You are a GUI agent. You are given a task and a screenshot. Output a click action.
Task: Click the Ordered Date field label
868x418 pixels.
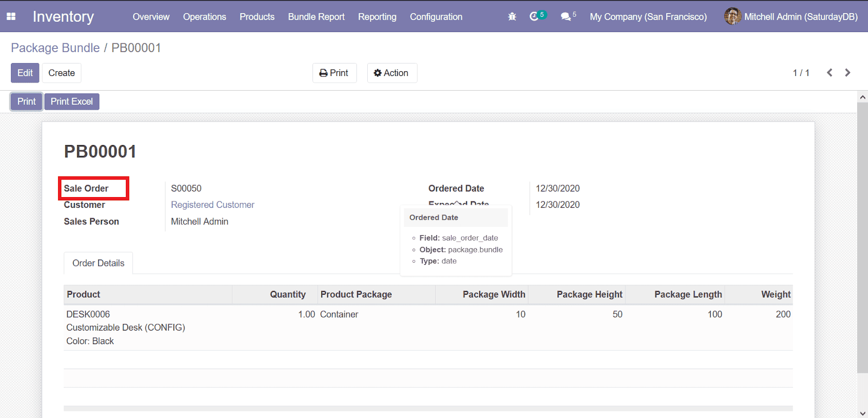click(x=456, y=188)
